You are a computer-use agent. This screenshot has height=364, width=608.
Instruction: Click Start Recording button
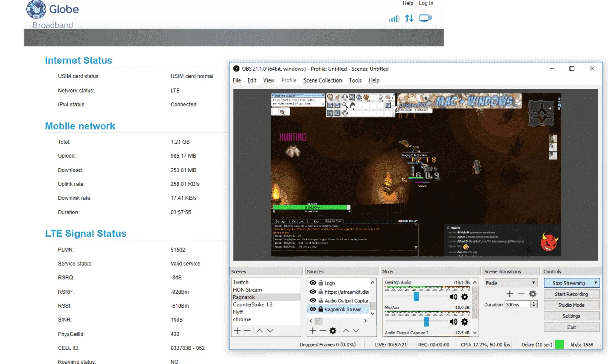coord(572,294)
